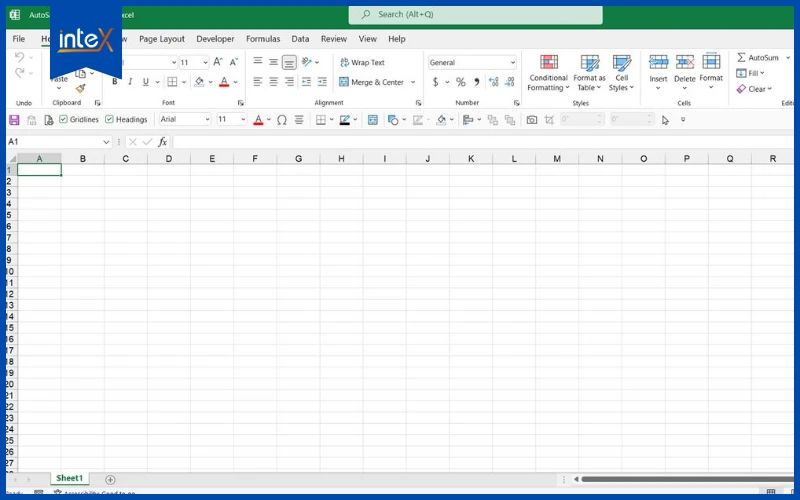Image resolution: width=800 pixels, height=500 pixels.
Task: Click the ribbon Align Left icon
Action: 258,82
